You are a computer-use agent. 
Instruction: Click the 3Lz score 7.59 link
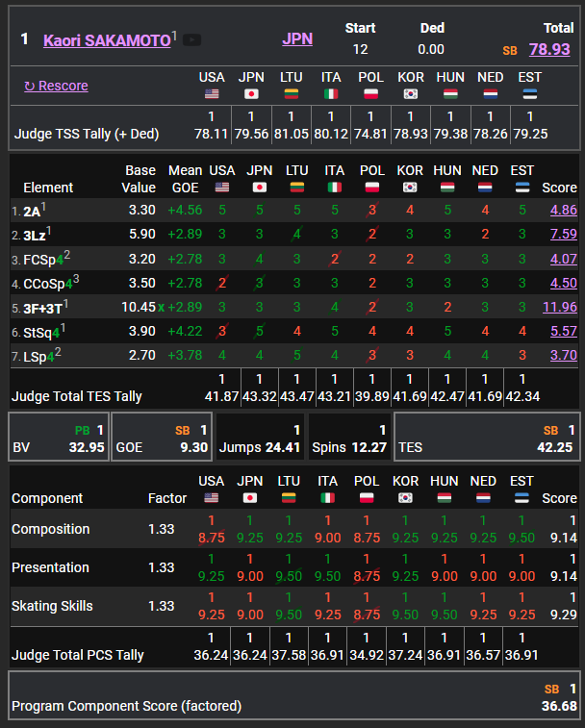(563, 234)
